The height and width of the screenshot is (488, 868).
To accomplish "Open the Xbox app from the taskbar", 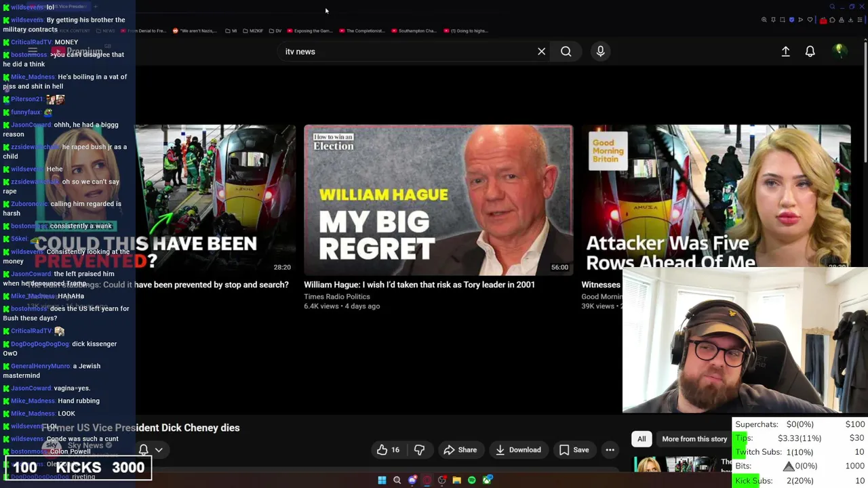I will [487, 480].
